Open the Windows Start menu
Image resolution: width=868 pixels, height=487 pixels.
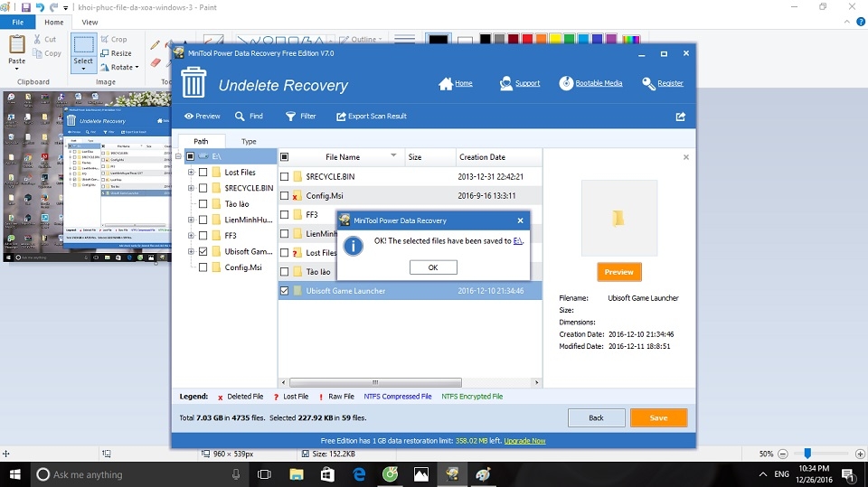point(15,474)
